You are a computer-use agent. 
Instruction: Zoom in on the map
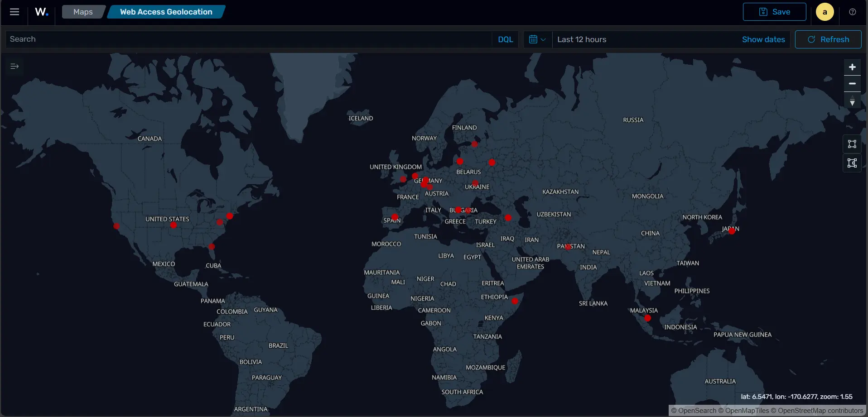click(852, 67)
